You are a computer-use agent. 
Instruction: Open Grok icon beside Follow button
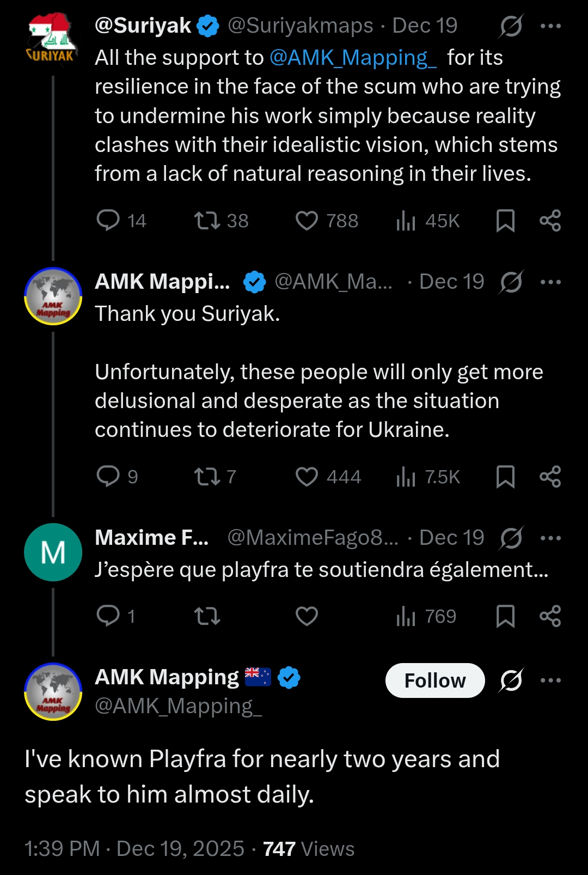coord(511,680)
